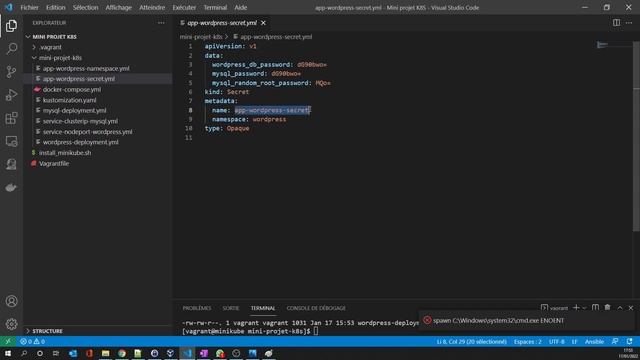Switch to the SORTIE panel tab

click(x=231, y=308)
